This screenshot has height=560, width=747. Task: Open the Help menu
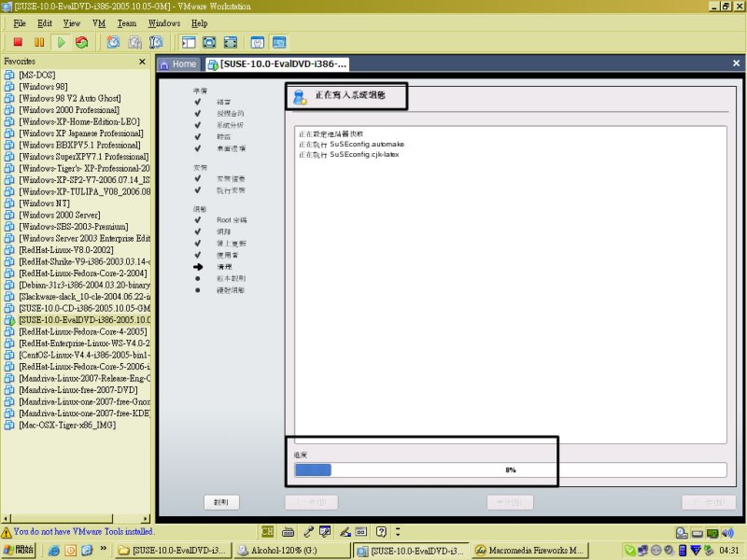(x=200, y=23)
